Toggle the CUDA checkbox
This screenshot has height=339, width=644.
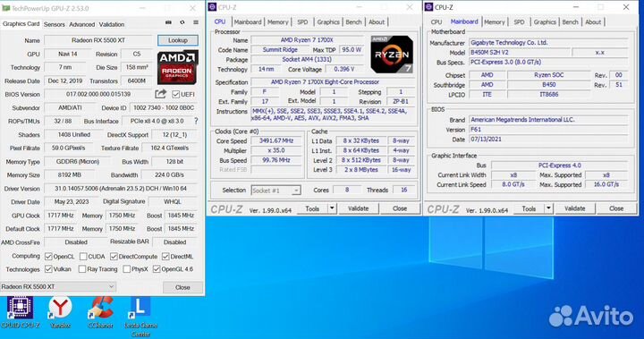tap(83, 257)
